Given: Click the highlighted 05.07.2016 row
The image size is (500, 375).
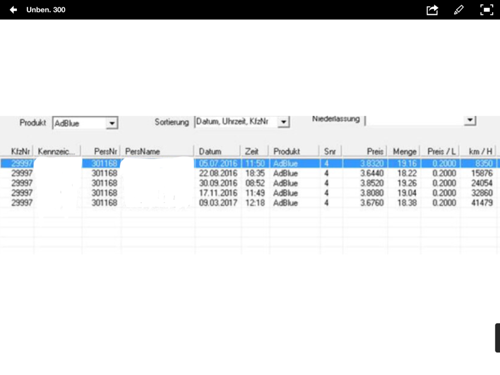Looking at the screenshot, I should coord(249,163).
